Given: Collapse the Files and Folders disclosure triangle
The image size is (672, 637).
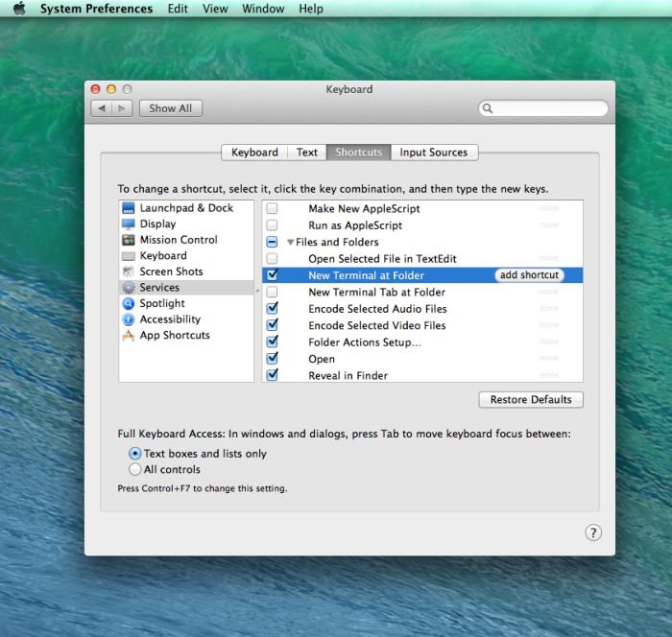Looking at the screenshot, I should click(290, 242).
